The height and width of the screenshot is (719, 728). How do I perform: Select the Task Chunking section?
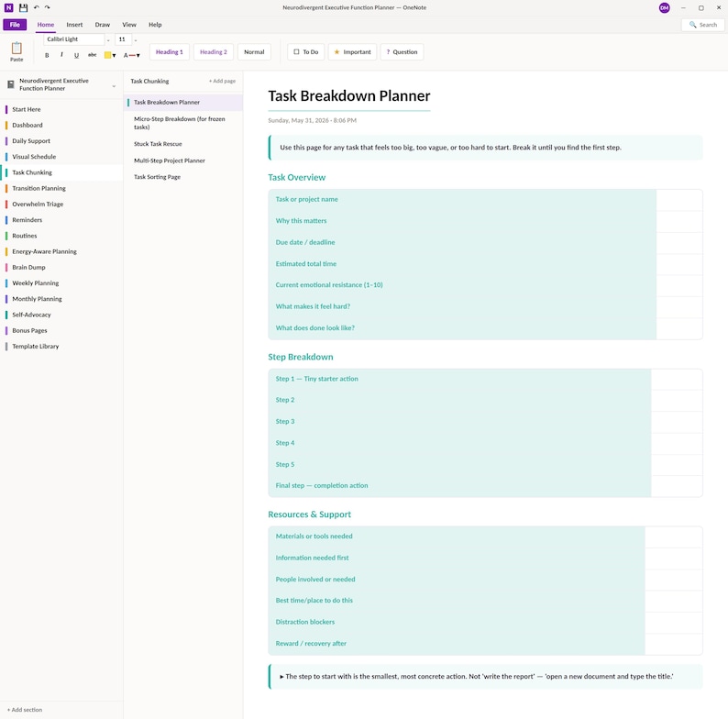coord(61,172)
